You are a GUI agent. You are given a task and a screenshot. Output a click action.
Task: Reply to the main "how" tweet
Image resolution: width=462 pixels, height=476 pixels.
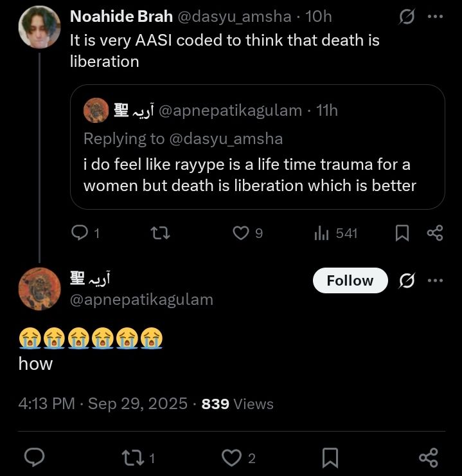pyautogui.click(x=34, y=457)
